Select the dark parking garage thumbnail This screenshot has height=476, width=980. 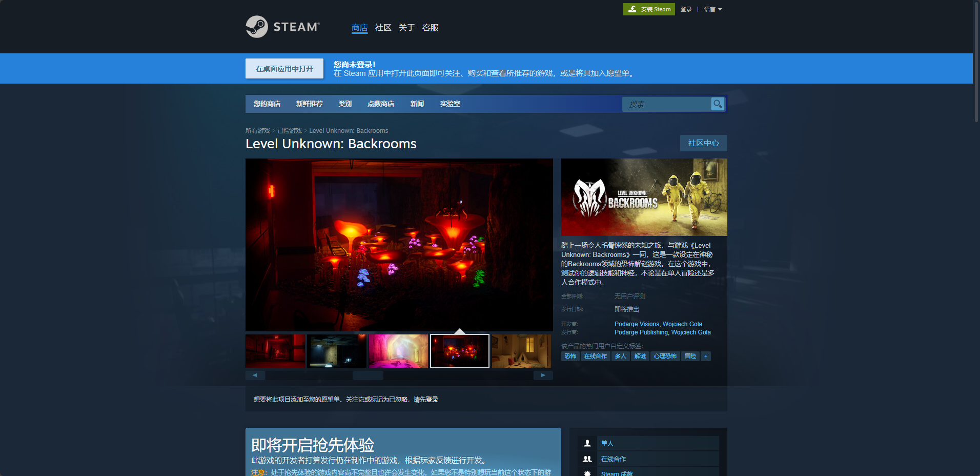[x=337, y=351]
